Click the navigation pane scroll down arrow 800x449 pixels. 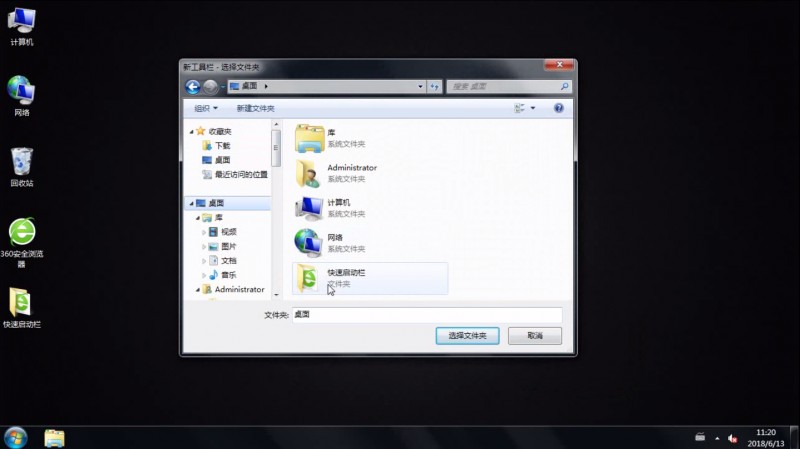tap(276, 294)
